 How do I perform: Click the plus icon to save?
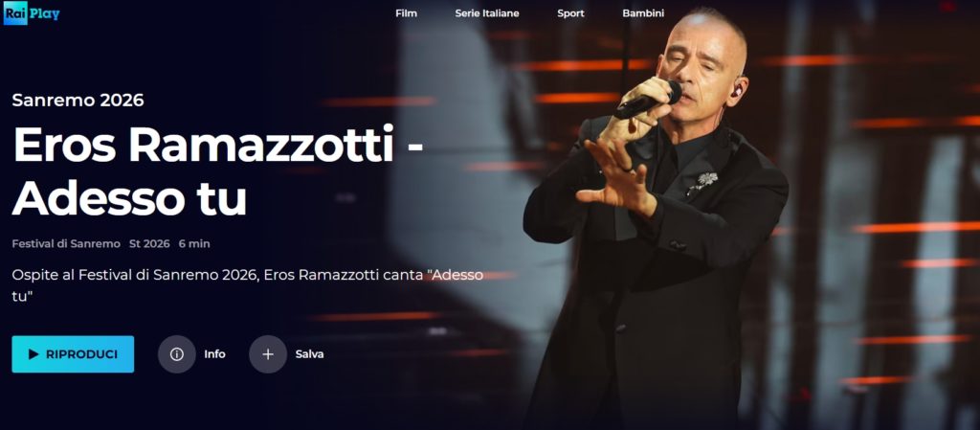point(268,354)
